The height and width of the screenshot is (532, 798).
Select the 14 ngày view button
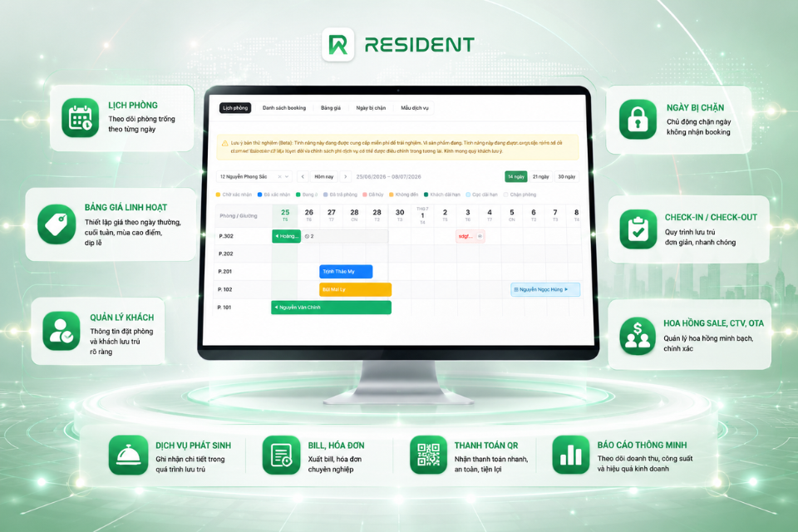[516, 177]
